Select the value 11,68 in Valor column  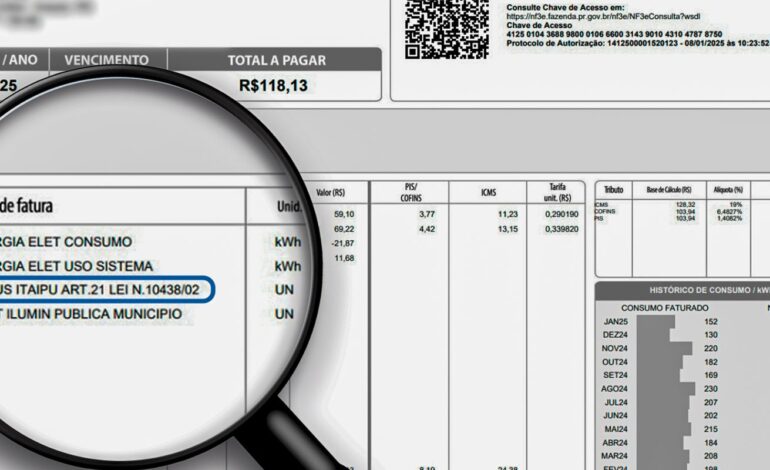click(344, 258)
